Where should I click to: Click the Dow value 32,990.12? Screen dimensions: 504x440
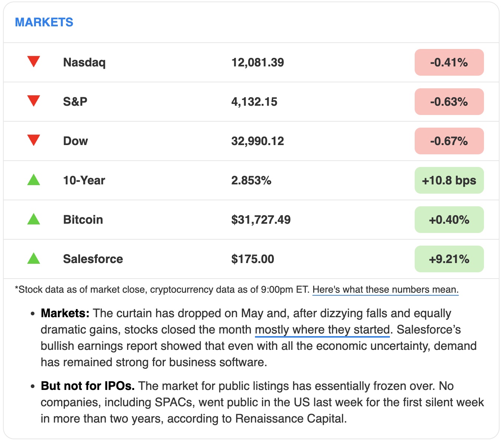(x=258, y=141)
